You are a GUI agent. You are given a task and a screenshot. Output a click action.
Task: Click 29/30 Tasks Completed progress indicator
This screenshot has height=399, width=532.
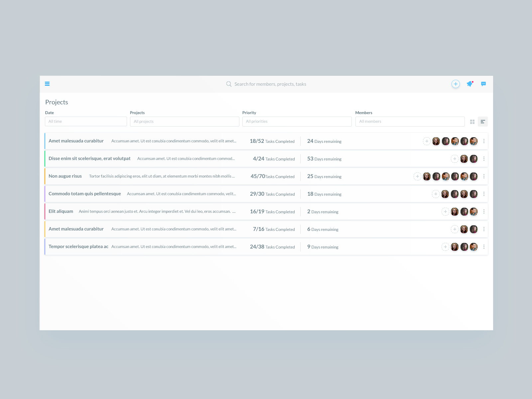click(272, 194)
